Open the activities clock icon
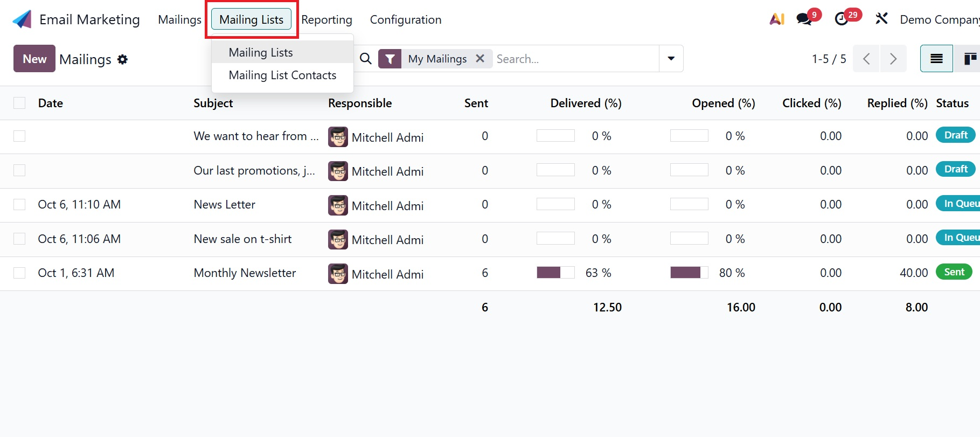 [x=841, y=19]
